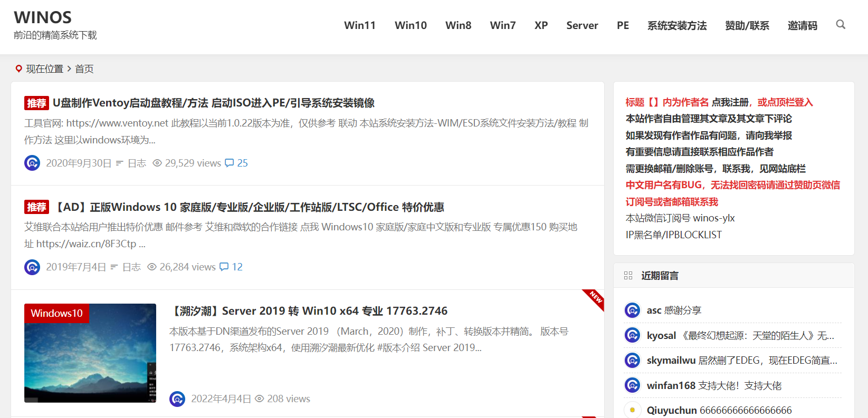
Task: Click the IP黑名单/IPBLOCKLIST link
Action: tap(673, 235)
